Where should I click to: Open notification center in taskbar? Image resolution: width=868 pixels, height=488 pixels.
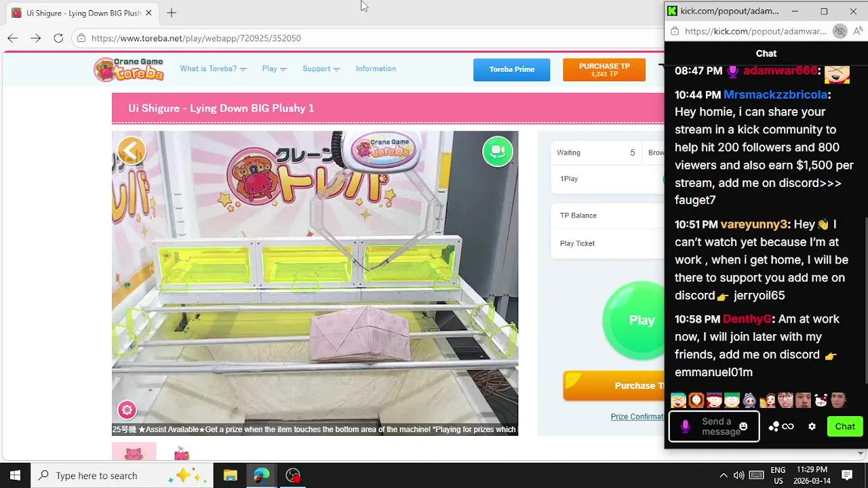point(847,475)
